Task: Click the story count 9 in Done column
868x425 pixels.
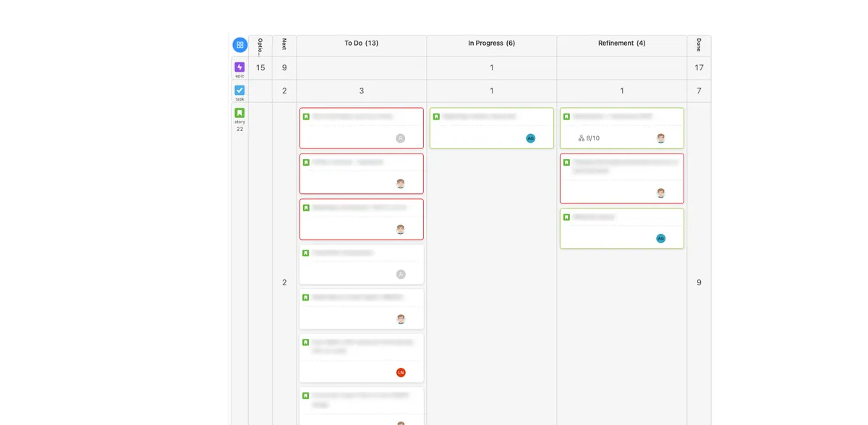Action: pyautogui.click(x=699, y=283)
